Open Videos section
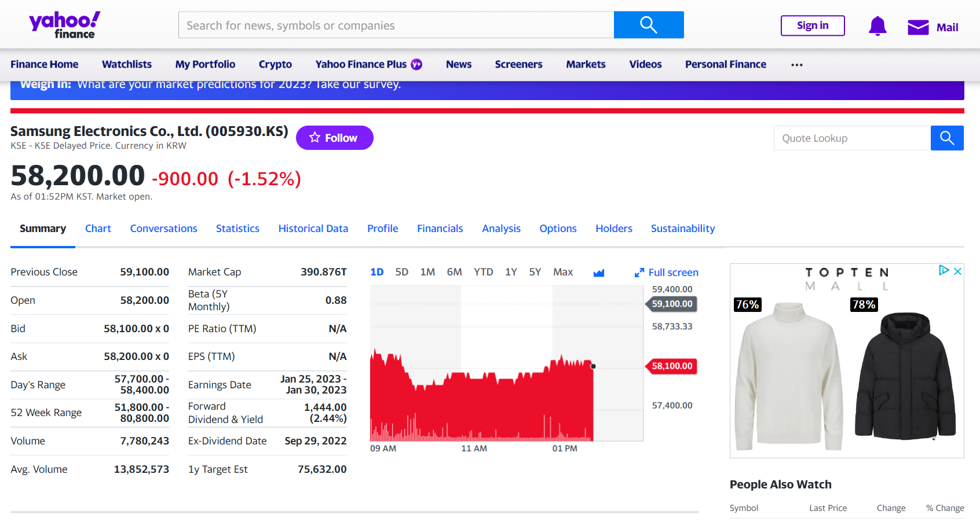 [x=645, y=64]
